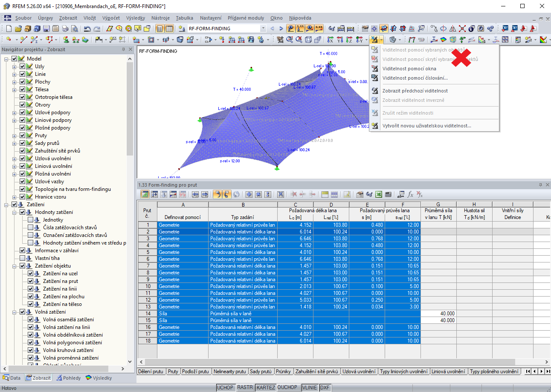
Task: Jump to next table arrow icon
Action: tap(204, 194)
